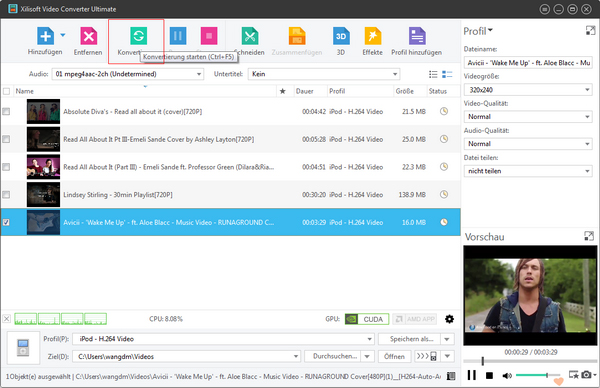600x388 pixels.
Task: Open the Profil(P) iPod H.264 dropdown
Action: pyautogui.click(x=223, y=339)
